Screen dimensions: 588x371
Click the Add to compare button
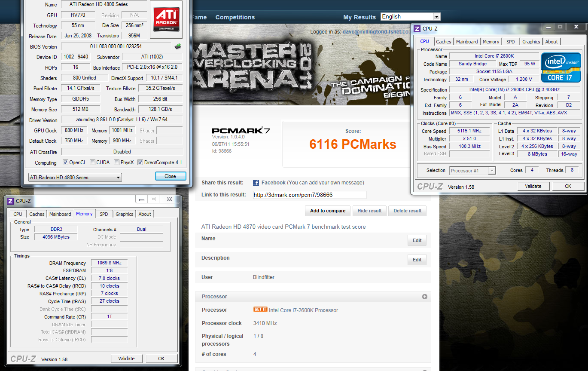pyautogui.click(x=328, y=211)
